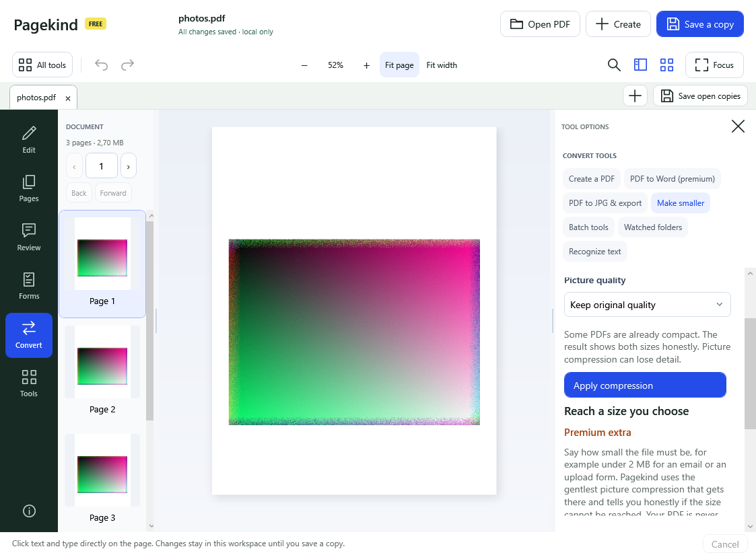Click the 'Premium extra' label

pyautogui.click(x=597, y=432)
